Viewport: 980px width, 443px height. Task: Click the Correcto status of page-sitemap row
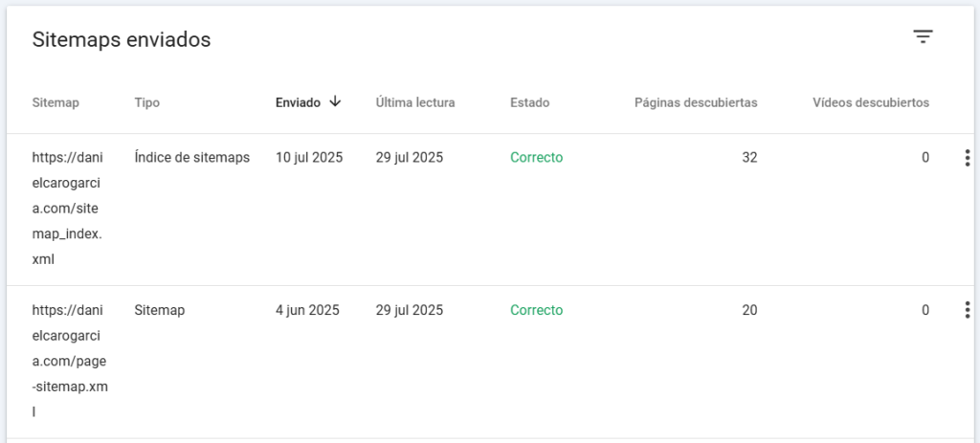pyautogui.click(x=536, y=310)
